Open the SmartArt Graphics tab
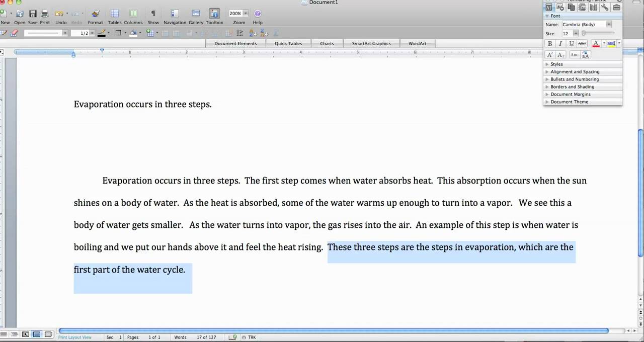 [371, 43]
